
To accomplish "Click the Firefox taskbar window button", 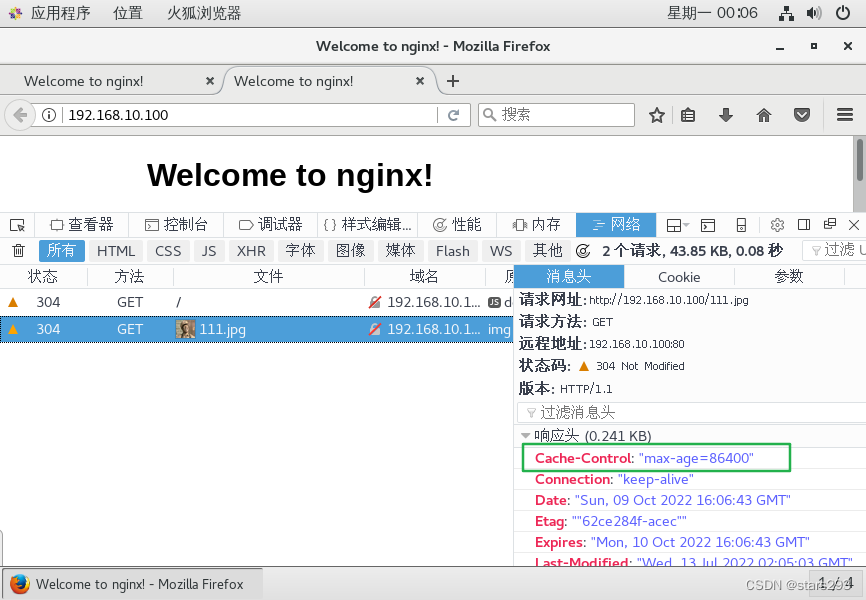I will pos(133,584).
